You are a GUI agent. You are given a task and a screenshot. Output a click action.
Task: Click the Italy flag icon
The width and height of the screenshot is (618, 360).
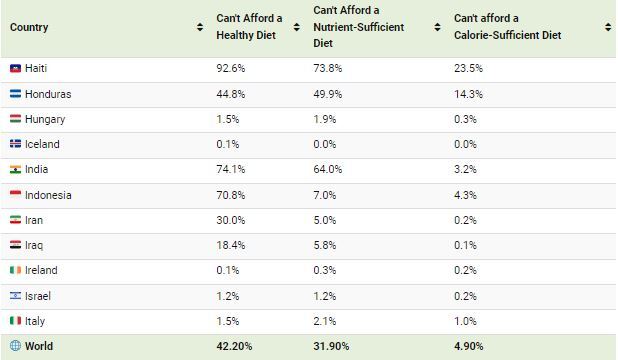tap(15, 321)
